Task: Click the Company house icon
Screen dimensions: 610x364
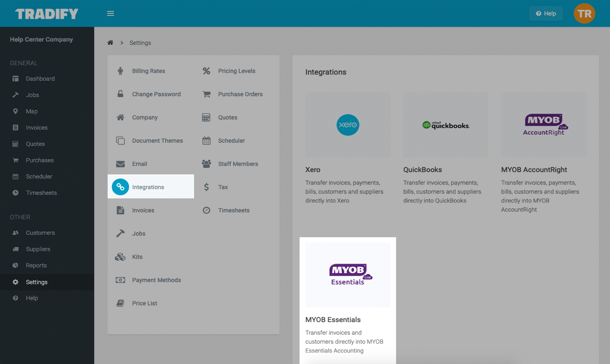Action: tap(120, 117)
